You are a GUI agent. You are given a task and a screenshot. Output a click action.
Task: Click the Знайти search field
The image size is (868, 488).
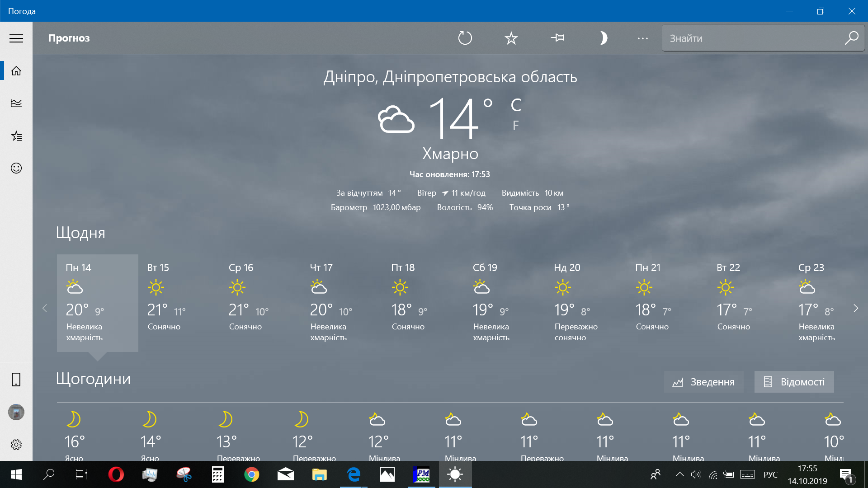pyautogui.click(x=750, y=38)
